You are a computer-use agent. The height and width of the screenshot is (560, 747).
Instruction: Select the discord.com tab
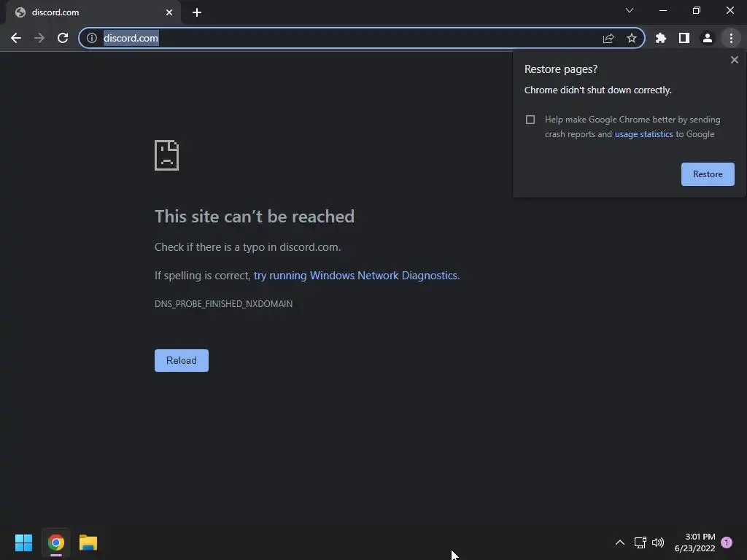click(x=93, y=12)
